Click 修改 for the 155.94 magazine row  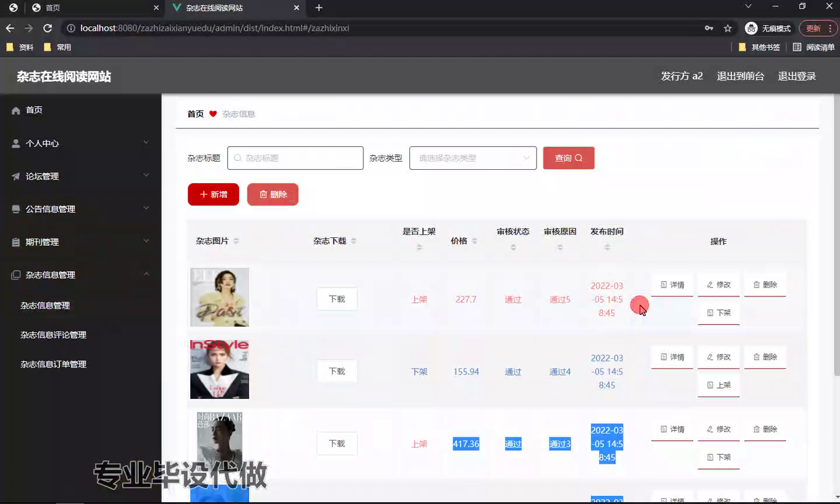719,357
